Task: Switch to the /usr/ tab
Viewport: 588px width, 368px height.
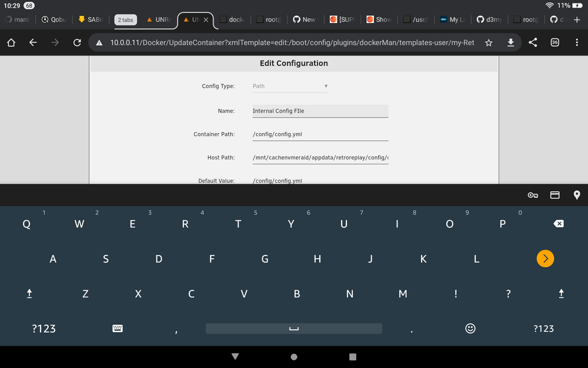Action: pos(415,19)
